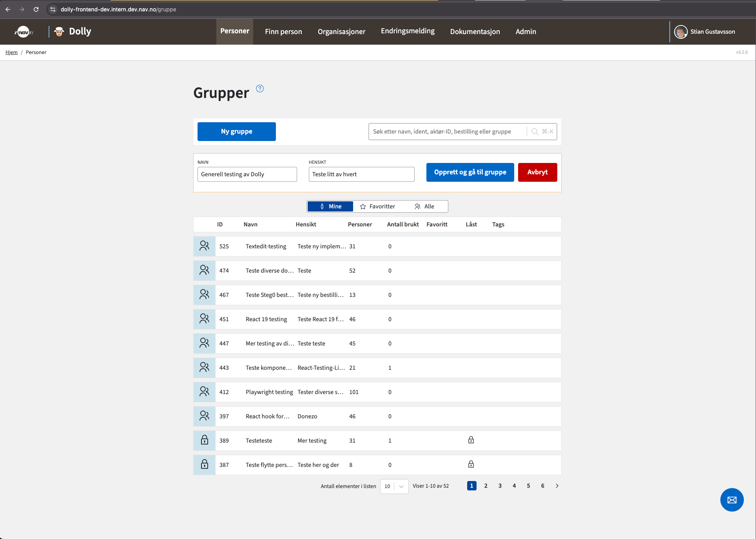Click the search magnifier icon in the search bar
The image size is (756, 539).
point(535,132)
